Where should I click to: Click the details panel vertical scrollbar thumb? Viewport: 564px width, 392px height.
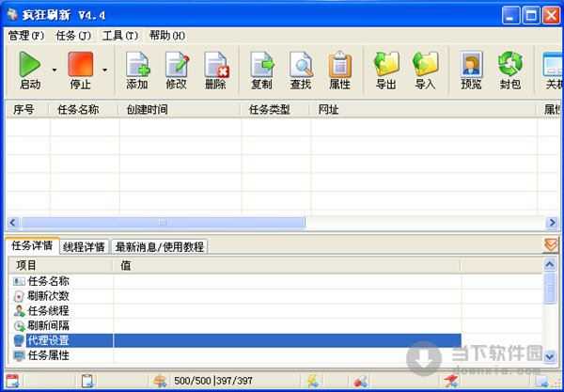(550, 288)
